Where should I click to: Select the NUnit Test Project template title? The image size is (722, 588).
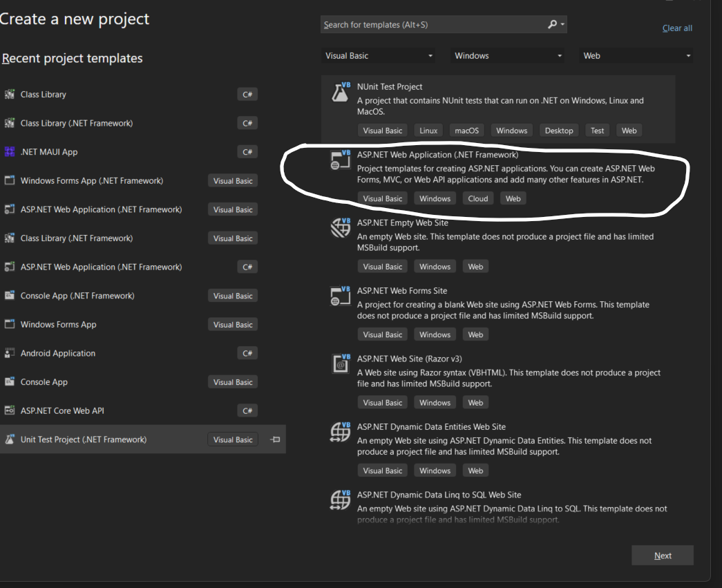coord(390,86)
